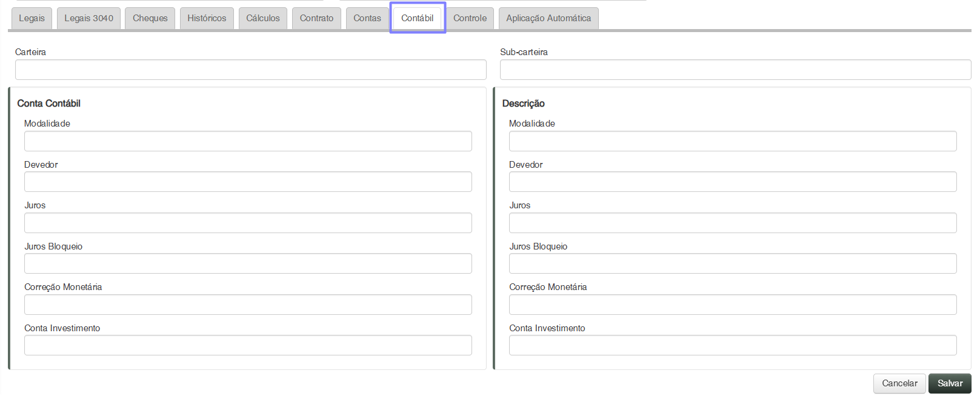Viewport: 980px width, 396px height.
Task: Click Conta Investimento field under Descrição
Action: click(733, 345)
